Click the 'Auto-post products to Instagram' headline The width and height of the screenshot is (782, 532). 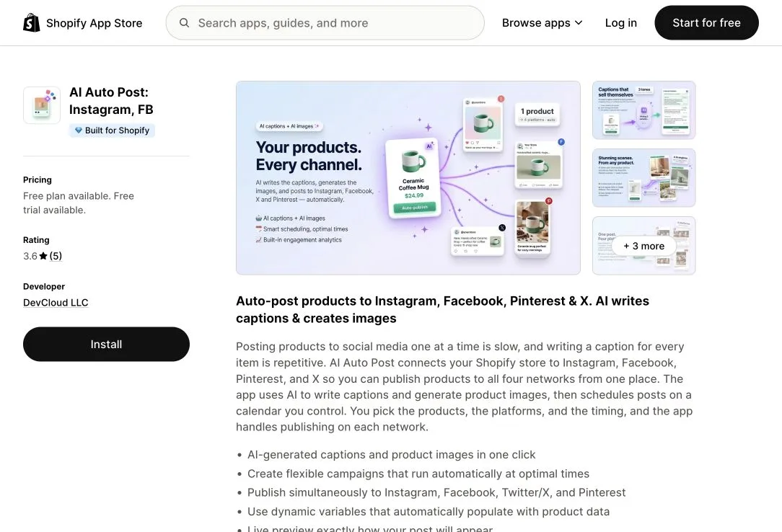pyautogui.click(x=442, y=310)
